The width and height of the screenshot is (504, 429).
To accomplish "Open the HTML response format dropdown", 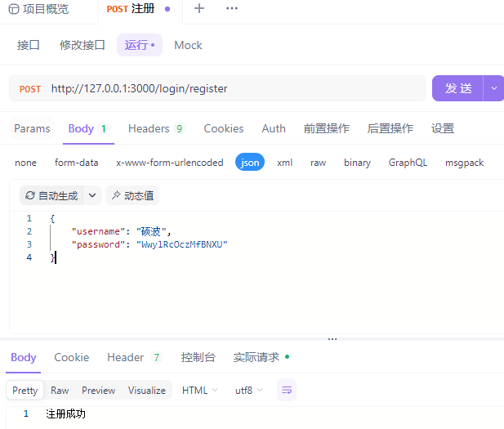I will [x=200, y=391].
